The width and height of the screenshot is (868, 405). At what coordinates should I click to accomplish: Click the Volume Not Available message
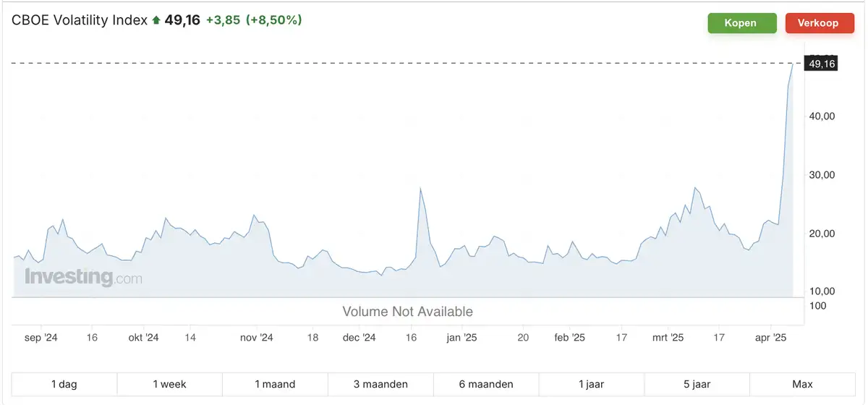pyautogui.click(x=407, y=312)
